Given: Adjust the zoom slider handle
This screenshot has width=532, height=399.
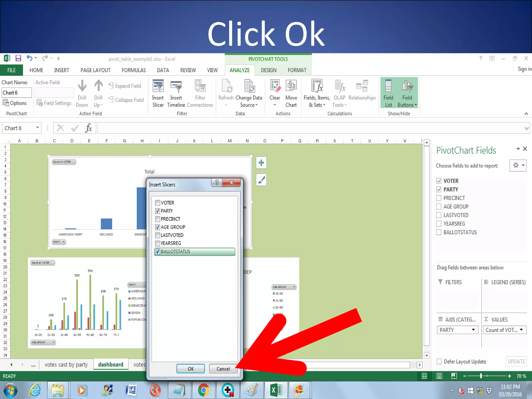Looking at the screenshot, I should pyautogui.click(x=481, y=376).
